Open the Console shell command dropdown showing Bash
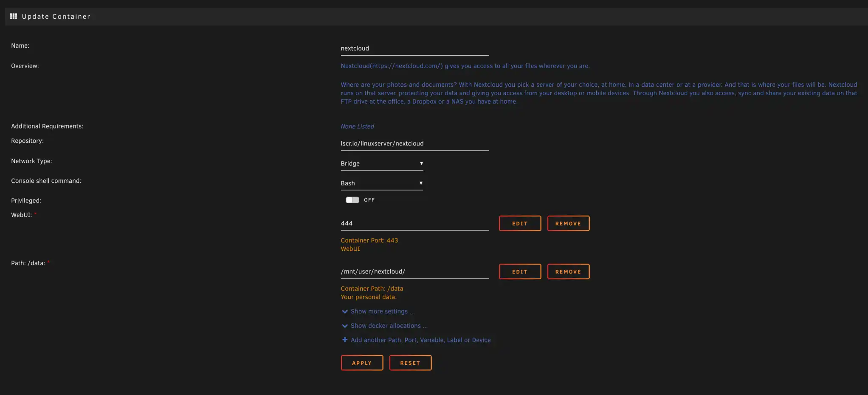This screenshot has height=395, width=868. tap(381, 183)
